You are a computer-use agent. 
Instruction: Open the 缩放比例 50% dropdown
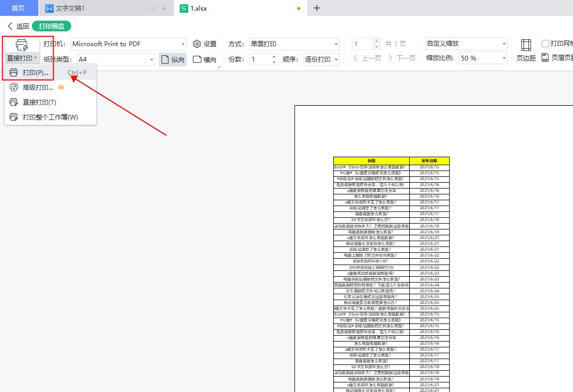tap(504, 58)
